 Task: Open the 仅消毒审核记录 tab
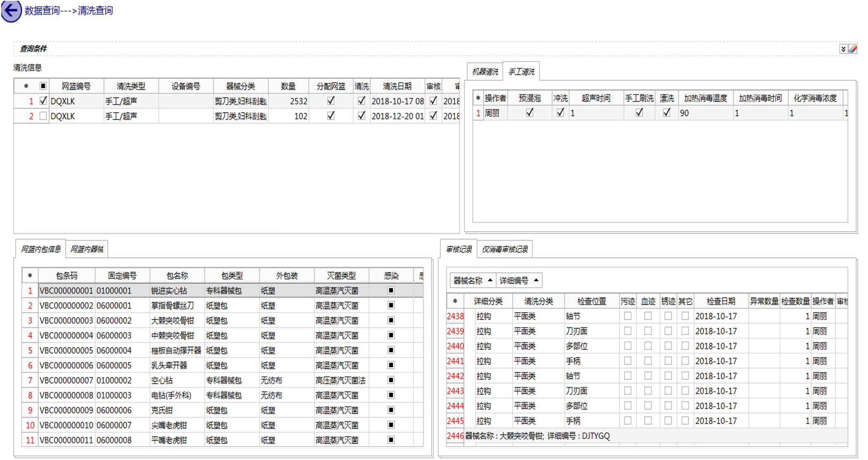tap(505, 249)
